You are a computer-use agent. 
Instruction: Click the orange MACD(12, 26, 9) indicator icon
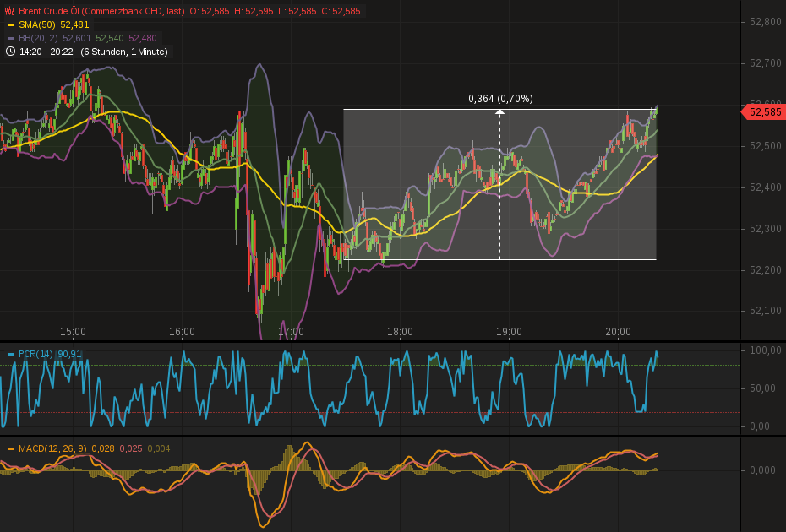pos(9,449)
